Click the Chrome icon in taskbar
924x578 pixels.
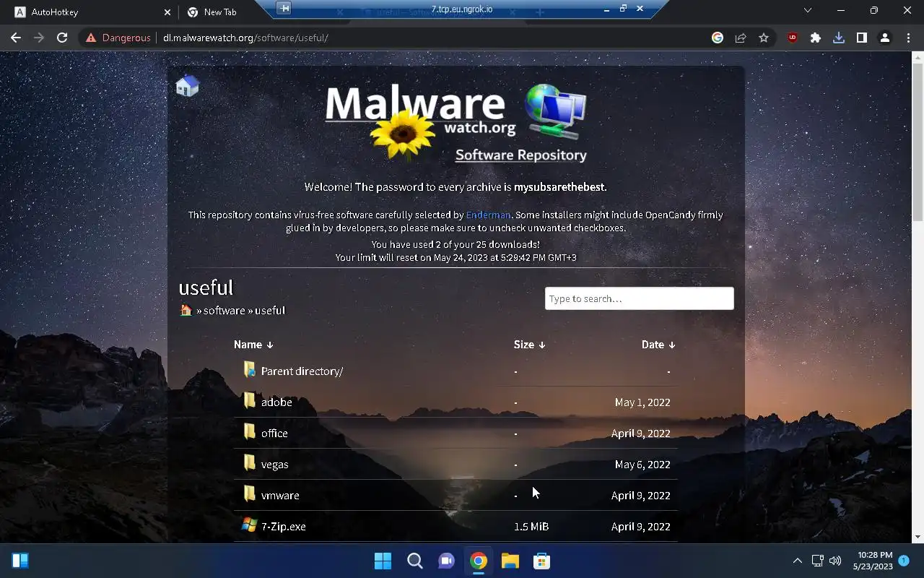tap(478, 561)
